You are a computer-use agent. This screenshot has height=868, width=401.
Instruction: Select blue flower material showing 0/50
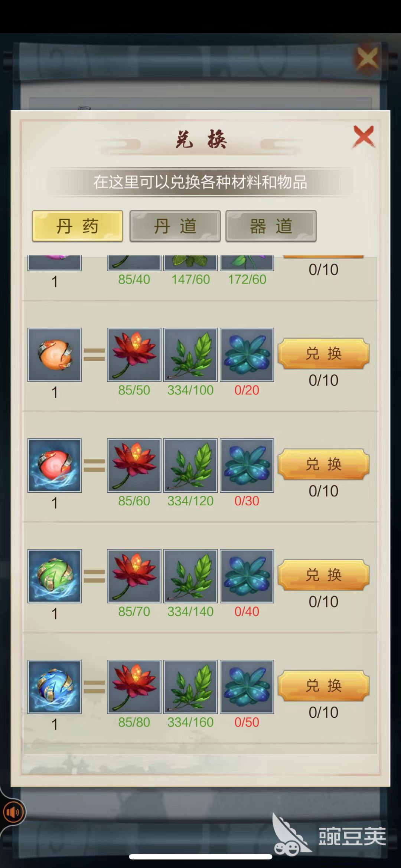point(247,687)
